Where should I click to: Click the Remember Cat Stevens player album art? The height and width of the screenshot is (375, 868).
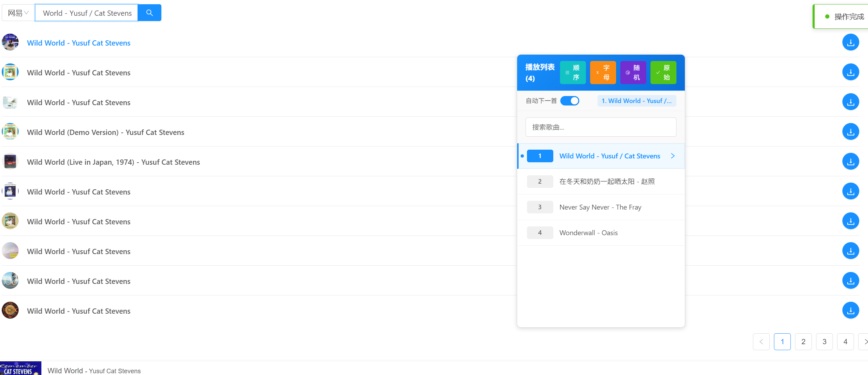[21, 368]
